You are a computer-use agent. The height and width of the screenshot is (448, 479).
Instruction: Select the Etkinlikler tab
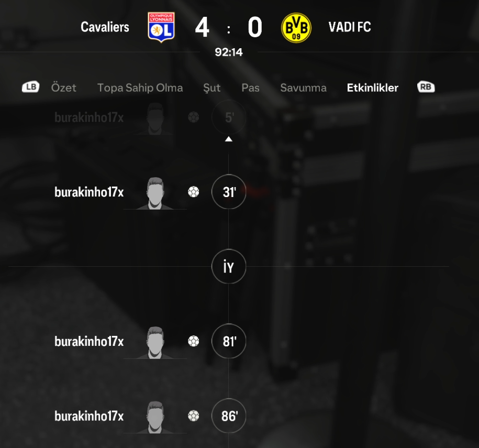[x=372, y=88]
